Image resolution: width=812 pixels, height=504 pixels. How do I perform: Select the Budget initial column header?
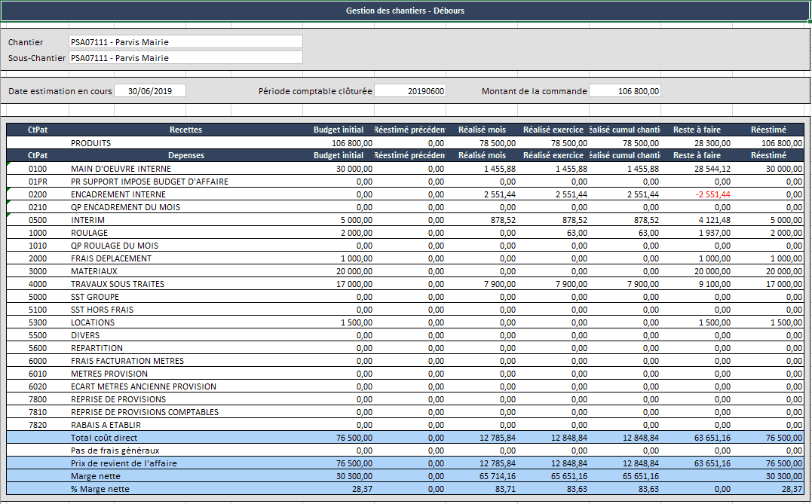click(x=339, y=130)
